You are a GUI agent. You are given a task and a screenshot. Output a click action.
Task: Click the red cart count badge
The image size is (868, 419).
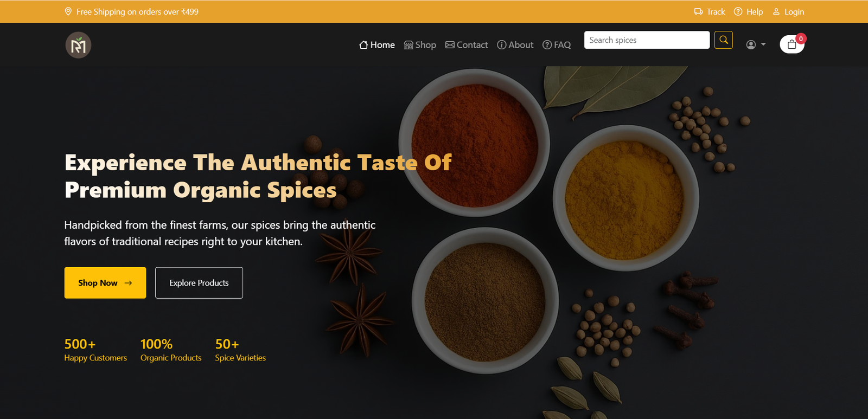[801, 38]
